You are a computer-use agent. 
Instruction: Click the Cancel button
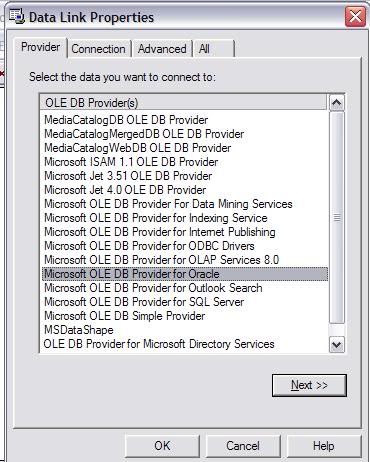[243, 446]
